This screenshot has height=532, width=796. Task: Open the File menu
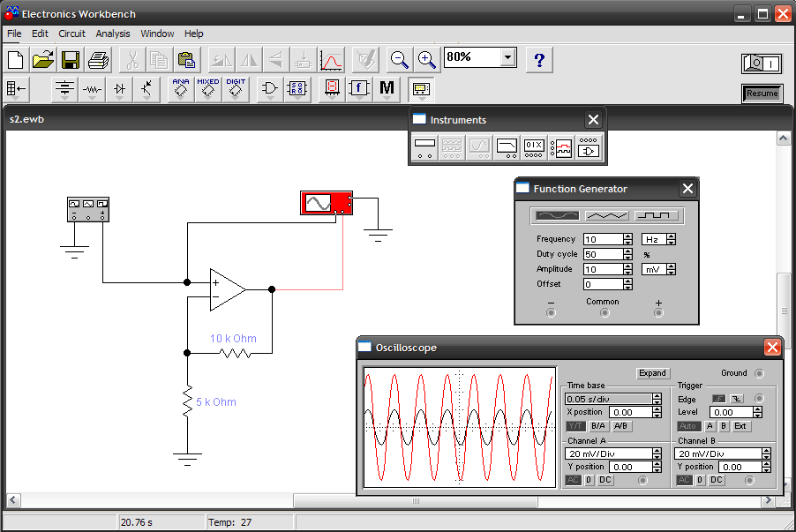tap(14, 34)
